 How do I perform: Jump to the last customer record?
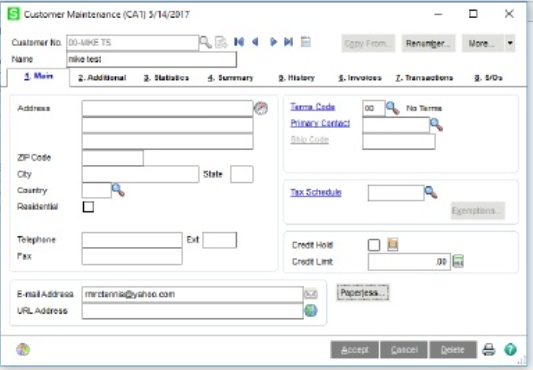289,42
